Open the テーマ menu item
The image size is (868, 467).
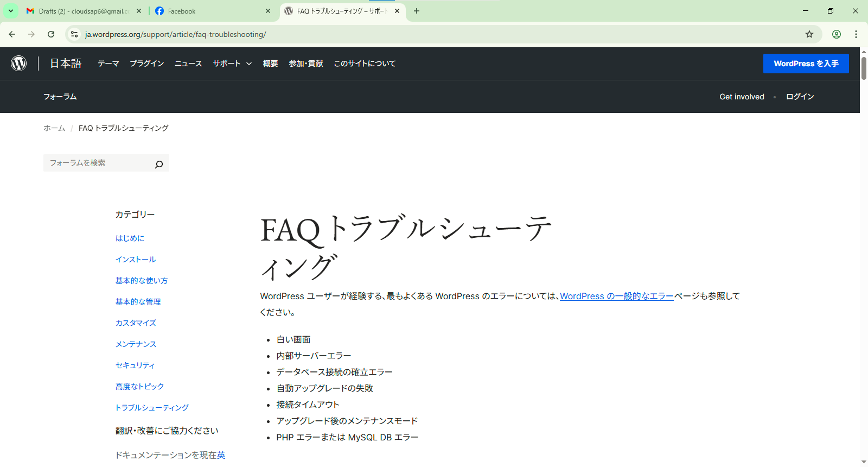pos(108,64)
